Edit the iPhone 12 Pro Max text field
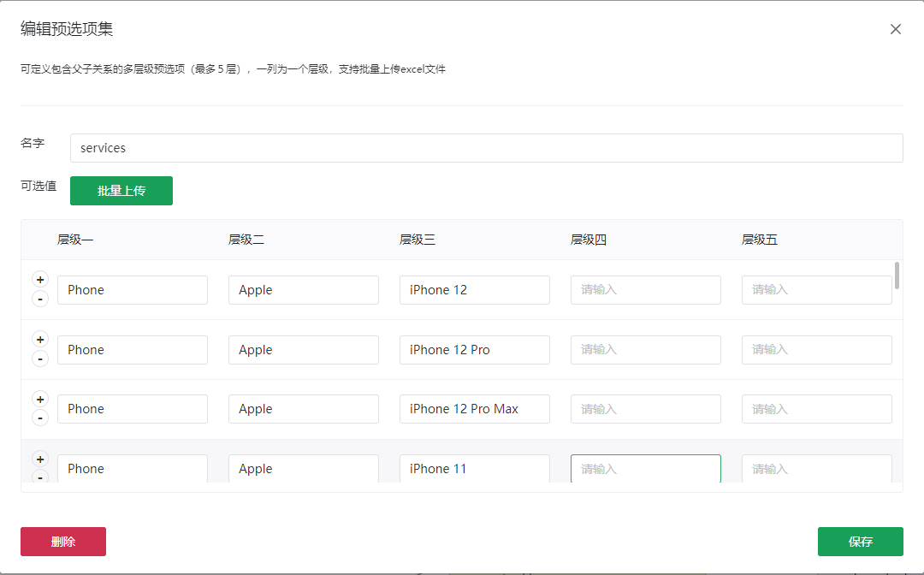 point(474,409)
